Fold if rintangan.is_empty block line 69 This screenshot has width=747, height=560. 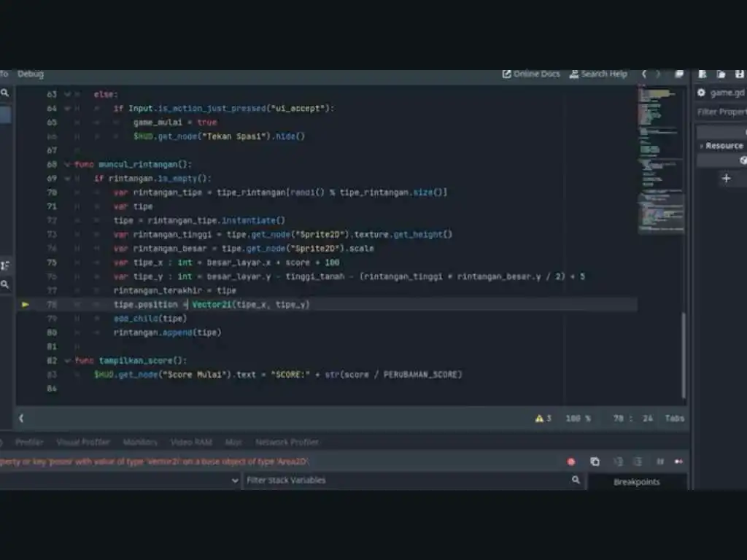point(67,179)
